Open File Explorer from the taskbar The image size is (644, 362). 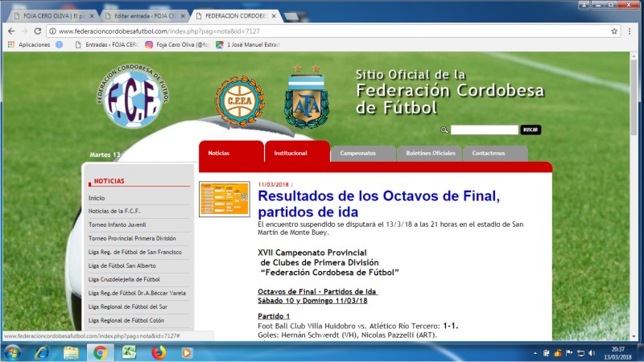tap(71, 352)
